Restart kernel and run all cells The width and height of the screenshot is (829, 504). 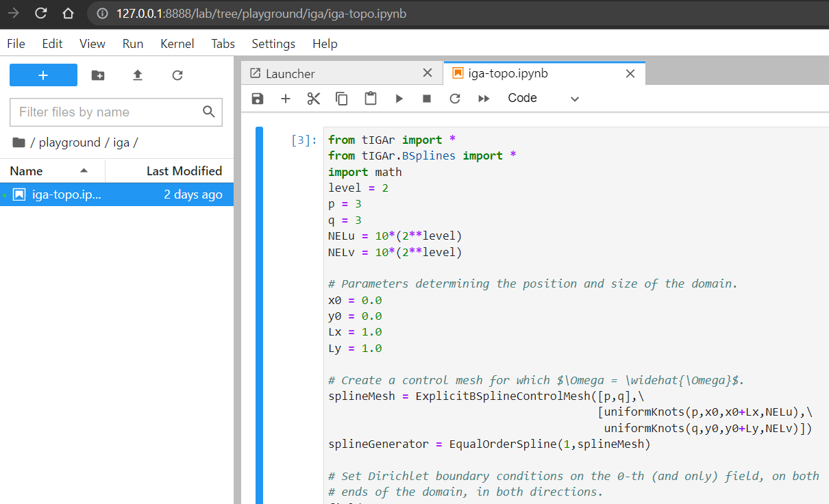484,99
